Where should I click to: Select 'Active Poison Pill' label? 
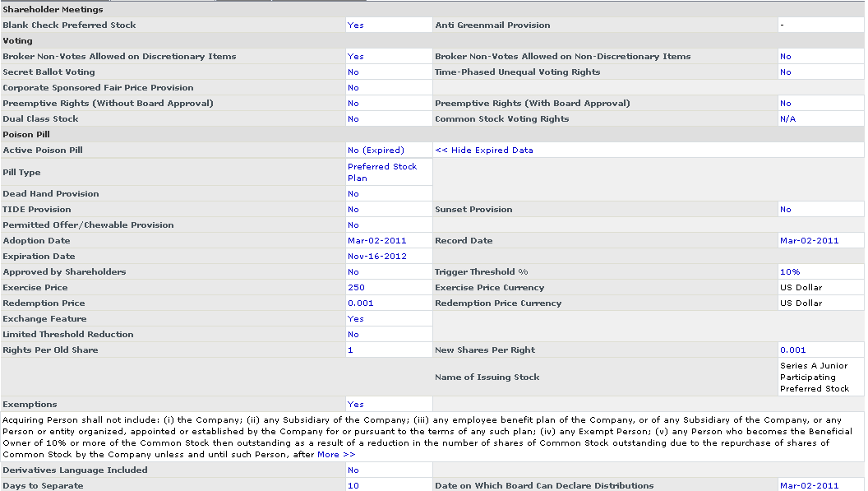tap(43, 151)
